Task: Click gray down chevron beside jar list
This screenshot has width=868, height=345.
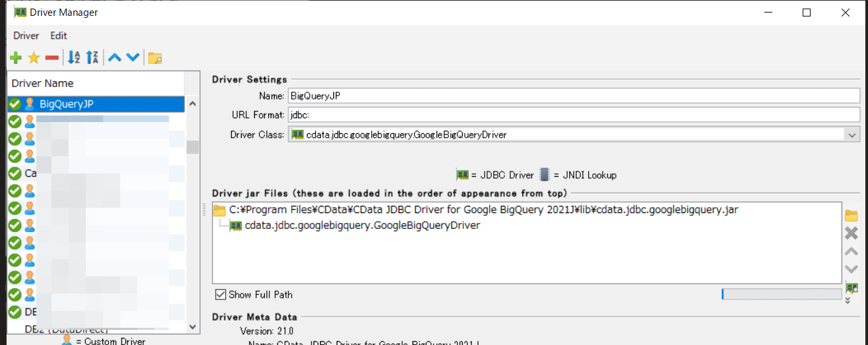Action: point(851,269)
